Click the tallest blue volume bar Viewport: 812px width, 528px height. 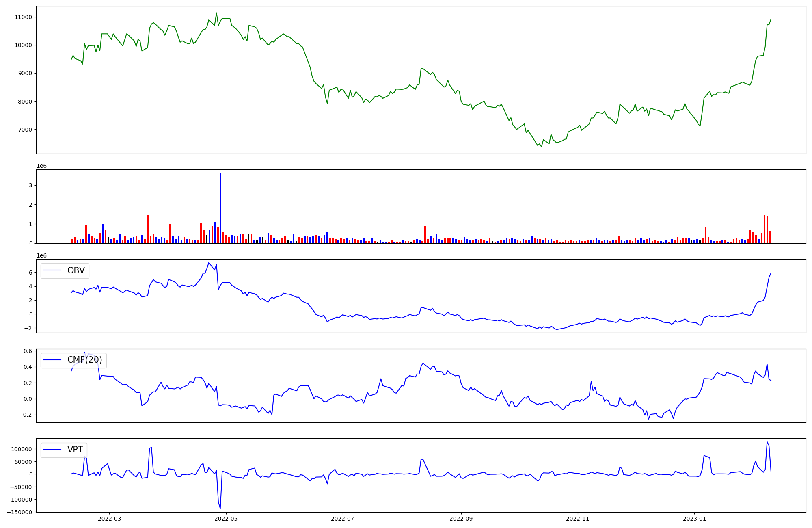pyautogui.click(x=220, y=208)
